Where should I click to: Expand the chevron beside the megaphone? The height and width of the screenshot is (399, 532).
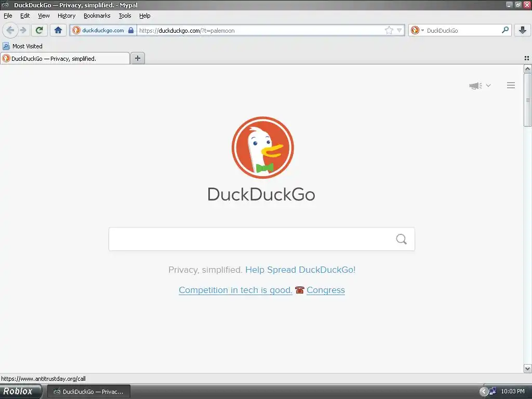click(488, 86)
